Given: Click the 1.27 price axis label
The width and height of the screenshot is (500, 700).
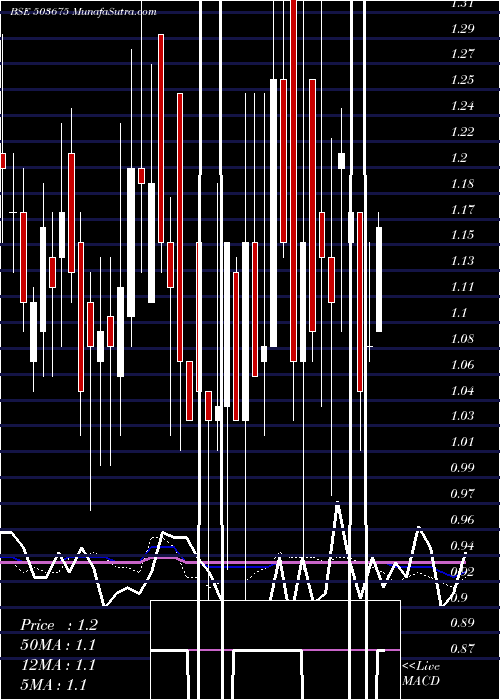Looking at the screenshot, I should click(x=462, y=54).
